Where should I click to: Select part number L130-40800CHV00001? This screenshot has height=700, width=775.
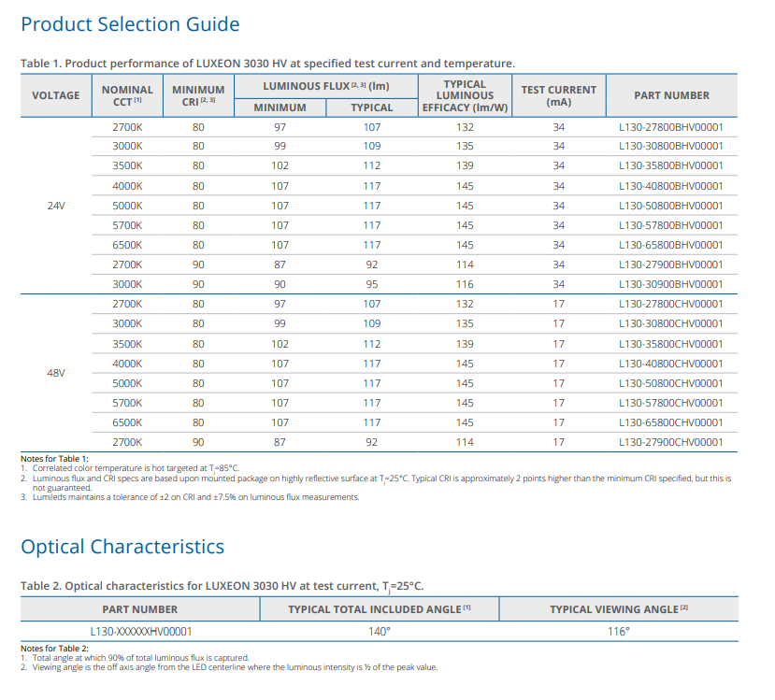(670, 364)
